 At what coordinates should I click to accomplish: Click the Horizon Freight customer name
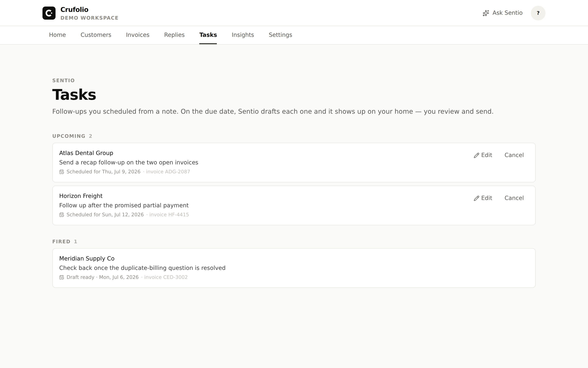pyautogui.click(x=81, y=196)
